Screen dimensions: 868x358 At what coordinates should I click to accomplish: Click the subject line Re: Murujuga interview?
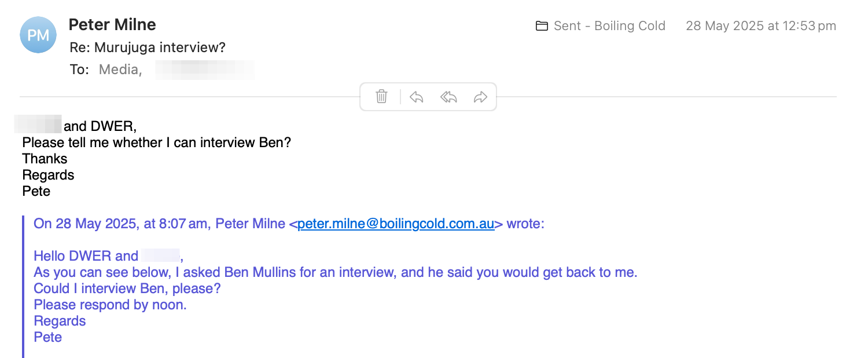(148, 48)
